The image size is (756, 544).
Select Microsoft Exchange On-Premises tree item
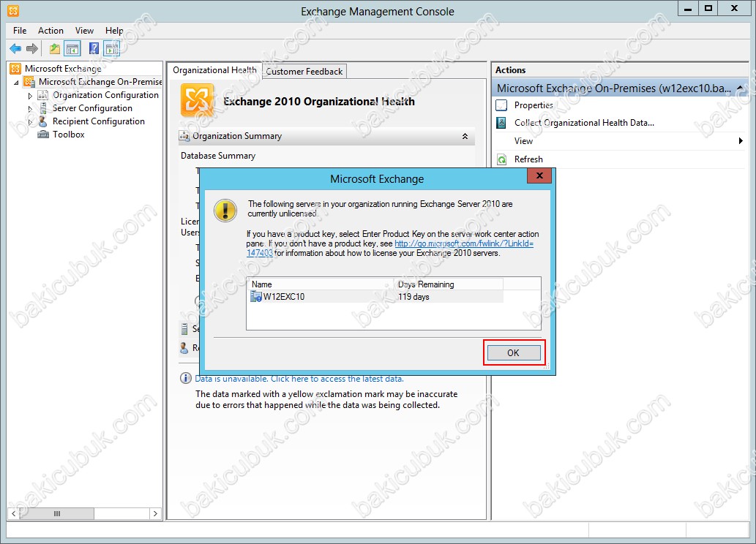[x=100, y=82]
